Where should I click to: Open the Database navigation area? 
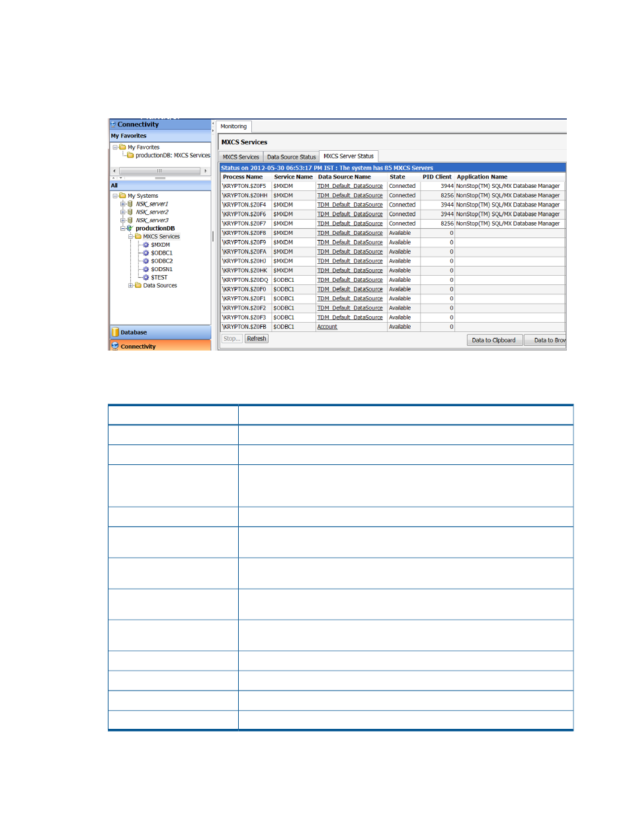click(x=160, y=332)
